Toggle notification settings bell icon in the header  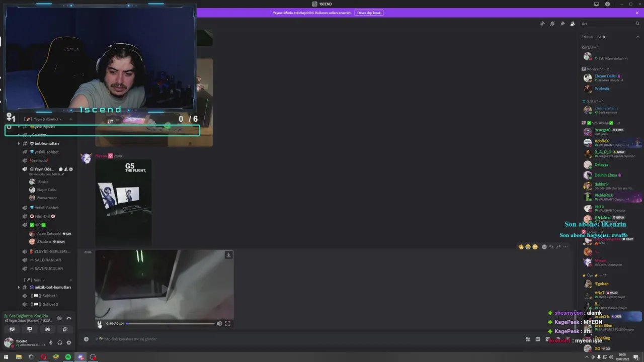click(552, 24)
